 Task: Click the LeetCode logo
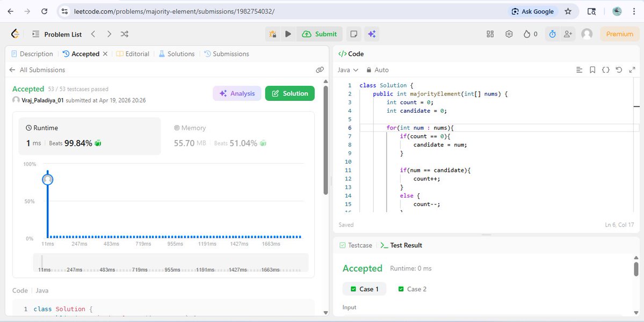(15, 34)
